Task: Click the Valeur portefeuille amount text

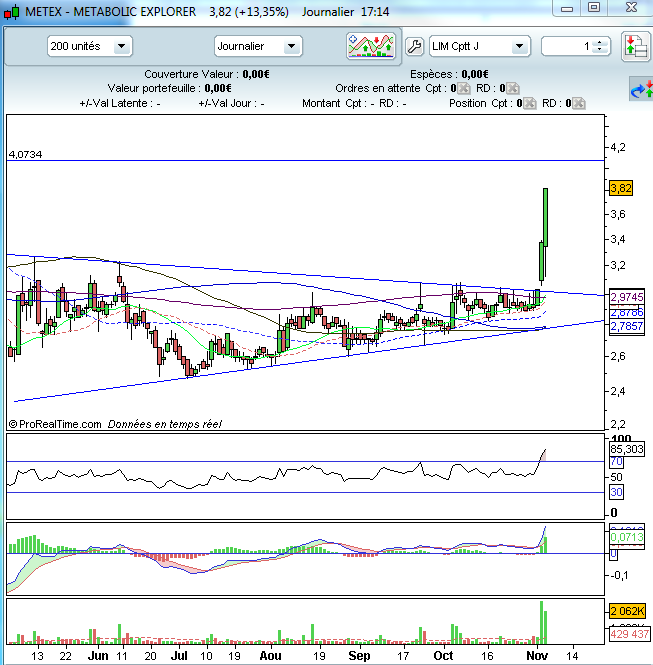Action: 218,88
